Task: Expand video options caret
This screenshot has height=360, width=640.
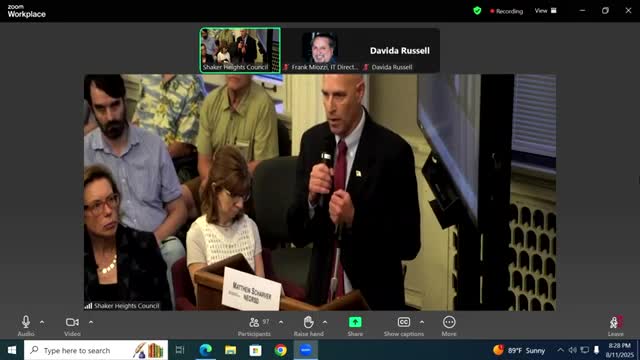Action: click(91, 322)
